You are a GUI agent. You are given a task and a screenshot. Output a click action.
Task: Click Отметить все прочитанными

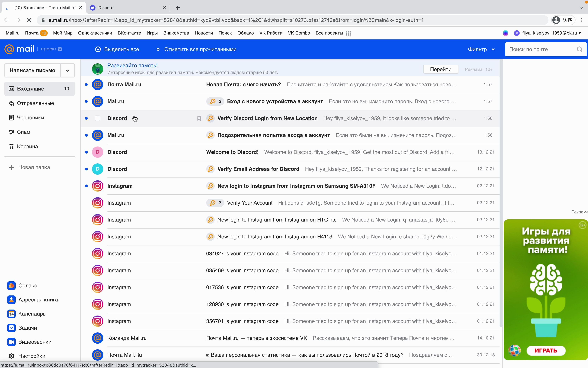[x=196, y=49]
